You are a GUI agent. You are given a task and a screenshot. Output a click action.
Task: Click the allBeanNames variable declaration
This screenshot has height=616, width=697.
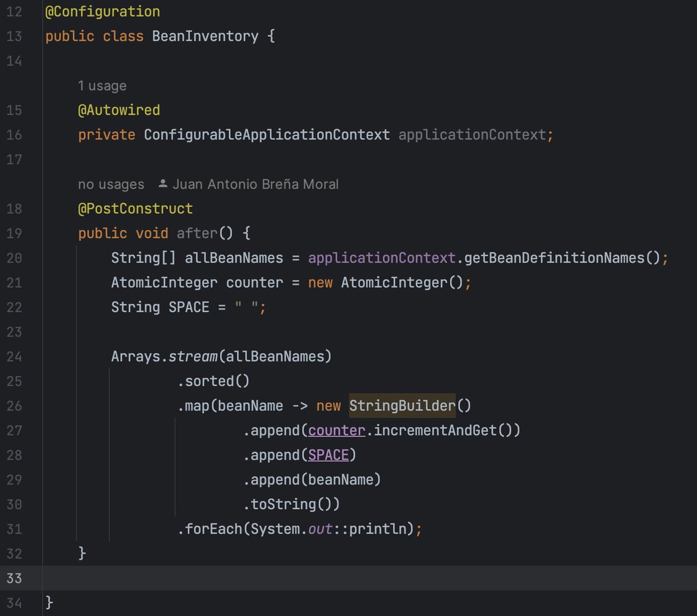click(234, 258)
